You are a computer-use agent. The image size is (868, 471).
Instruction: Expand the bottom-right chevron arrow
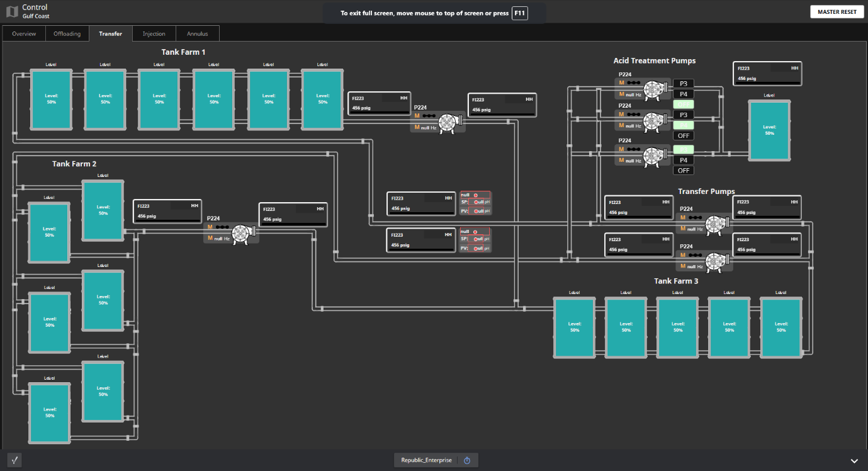854,460
